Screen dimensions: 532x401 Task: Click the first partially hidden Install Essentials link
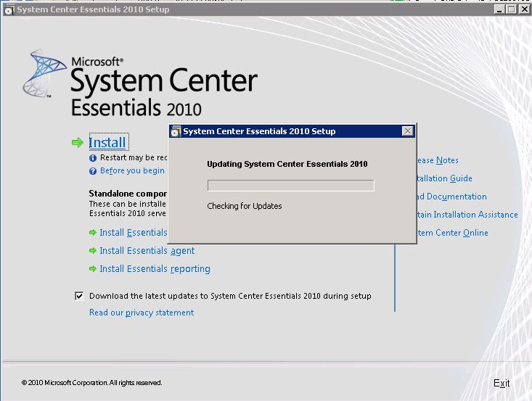click(x=134, y=233)
